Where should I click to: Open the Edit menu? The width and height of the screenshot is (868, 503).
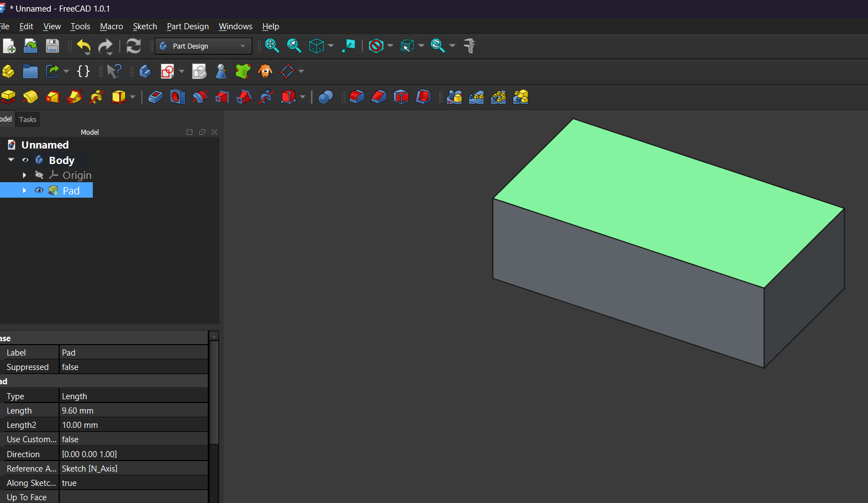(x=26, y=27)
